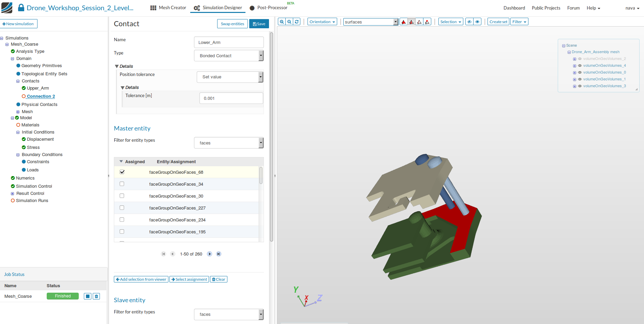Open the Dashboard page
This screenshot has height=324, width=644.
coord(514,8)
